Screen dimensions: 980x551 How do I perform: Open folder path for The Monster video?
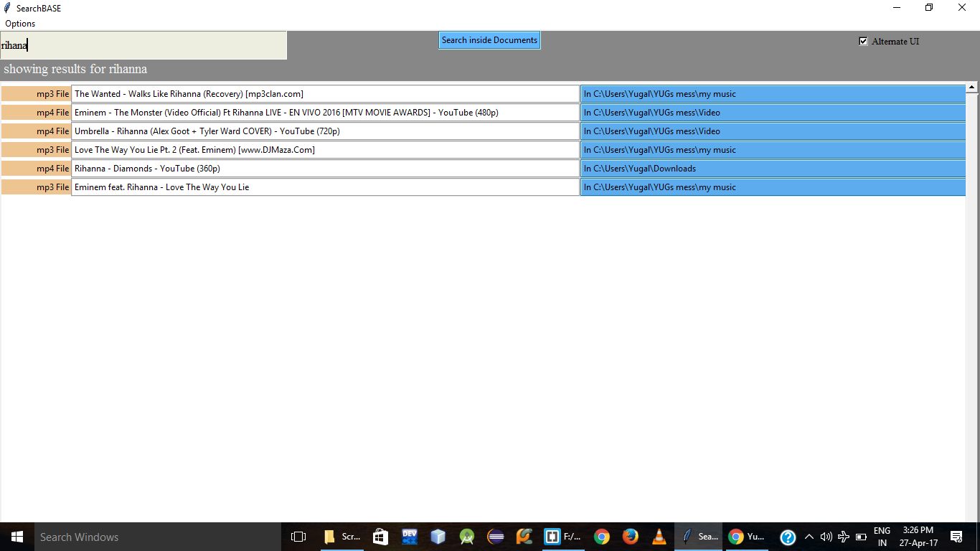(773, 113)
